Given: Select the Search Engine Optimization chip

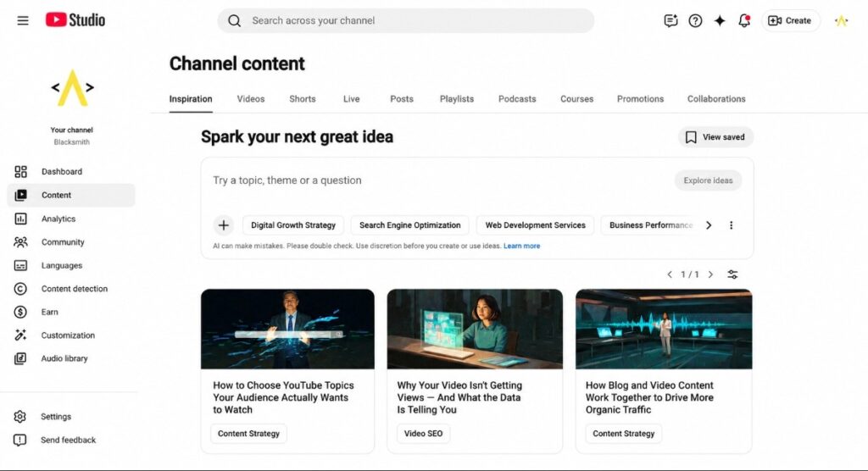Looking at the screenshot, I should coord(410,225).
